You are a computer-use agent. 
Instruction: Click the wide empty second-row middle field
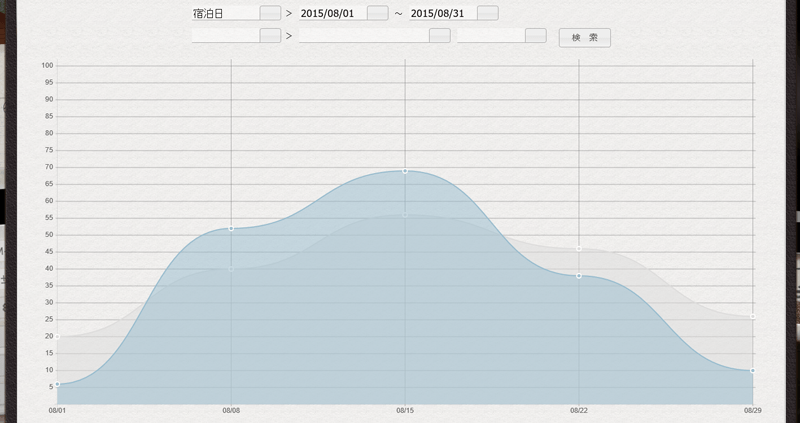(364, 36)
